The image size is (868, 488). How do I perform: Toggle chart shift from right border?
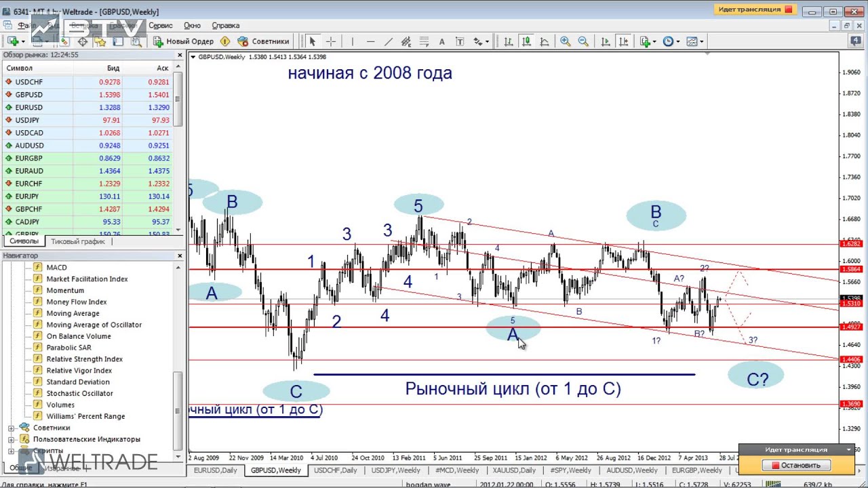[x=624, y=41]
